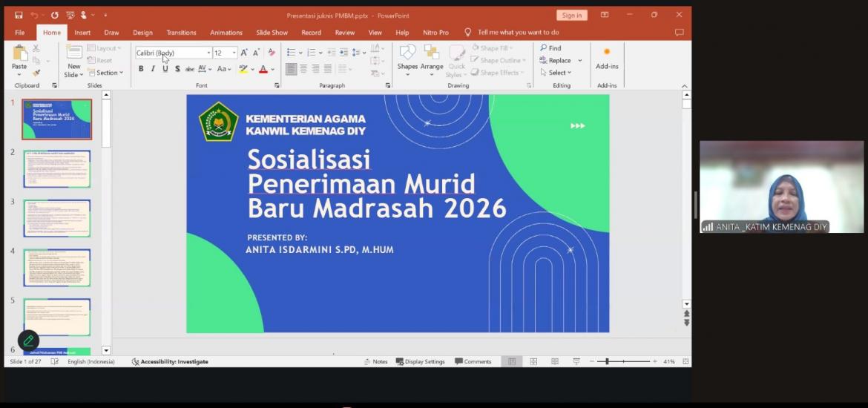
Task: Toggle bold formatting
Action: (141, 69)
